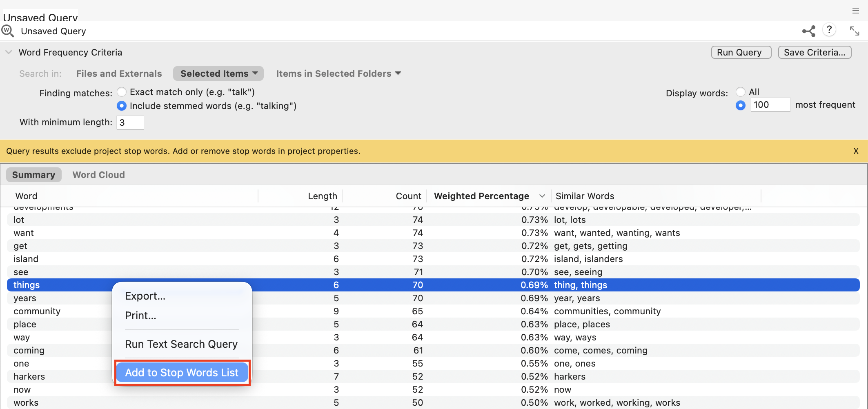
Task: Open the share/connections icon
Action: coord(809,31)
